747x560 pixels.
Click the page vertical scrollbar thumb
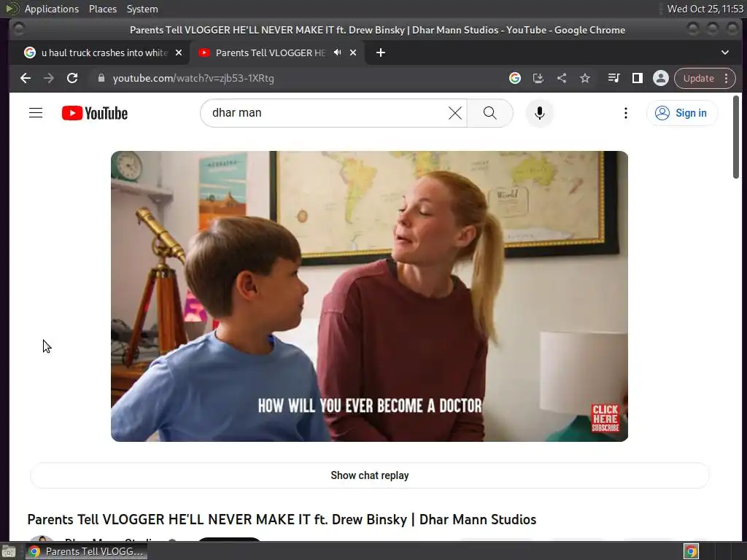[735, 137]
